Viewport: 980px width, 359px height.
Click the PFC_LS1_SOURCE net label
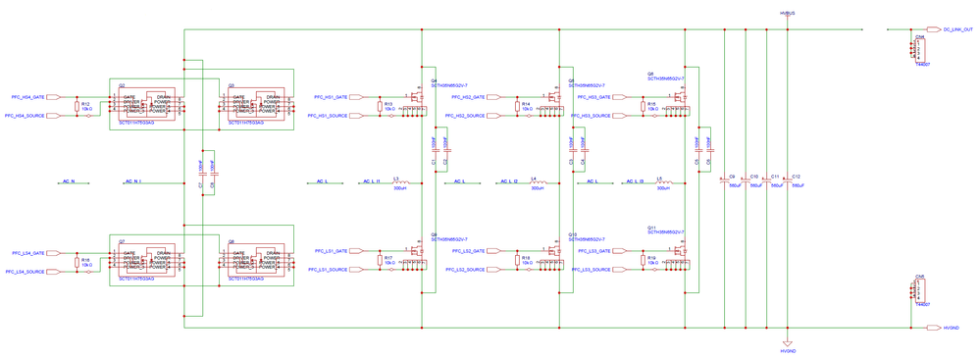(328, 270)
